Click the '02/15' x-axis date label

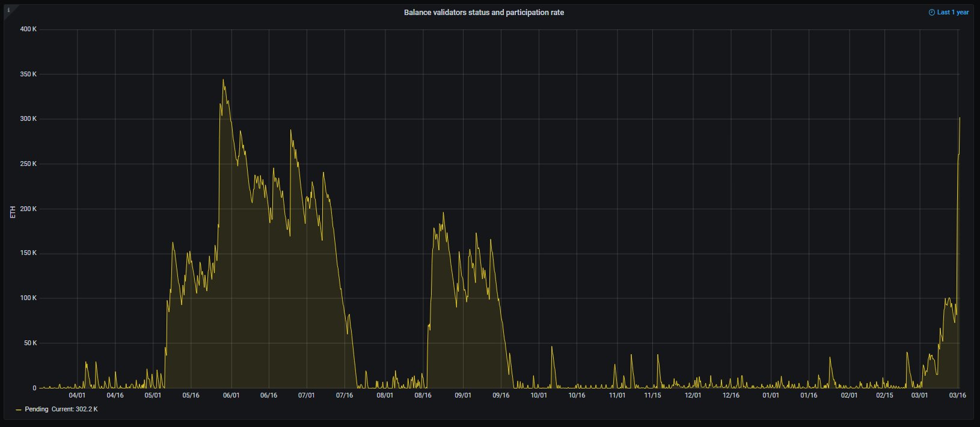(x=884, y=396)
